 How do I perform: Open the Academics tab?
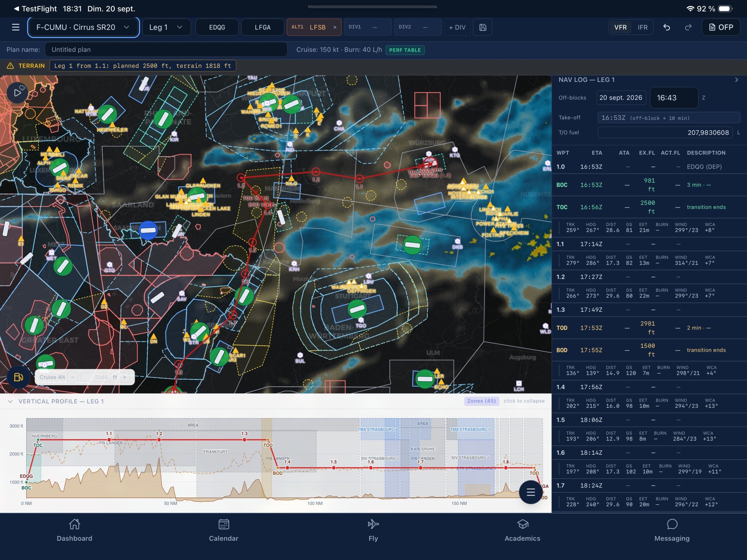click(x=522, y=531)
